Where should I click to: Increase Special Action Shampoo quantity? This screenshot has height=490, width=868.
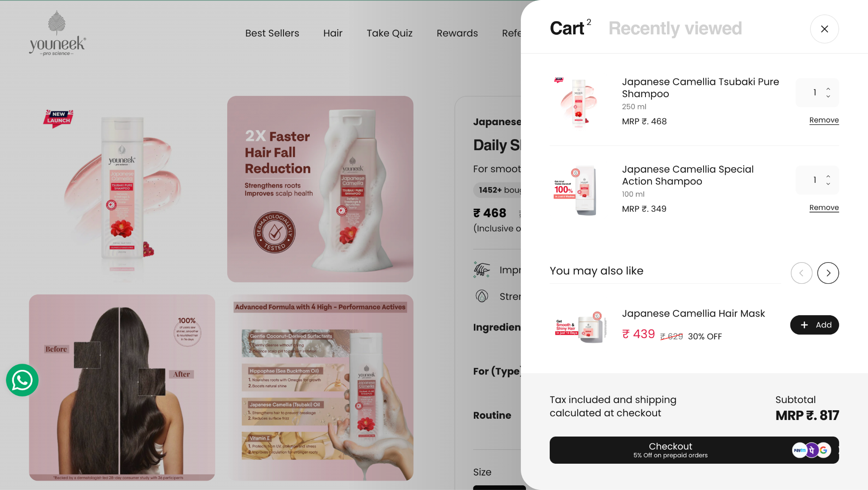pyautogui.click(x=828, y=176)
